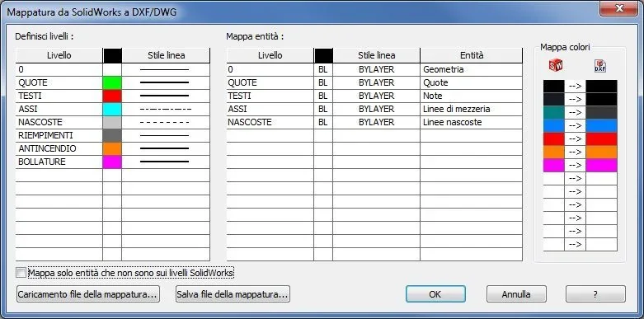644x319 pixels.
Task: Click Stile linea header in Mappa entità
Action: 377,55
